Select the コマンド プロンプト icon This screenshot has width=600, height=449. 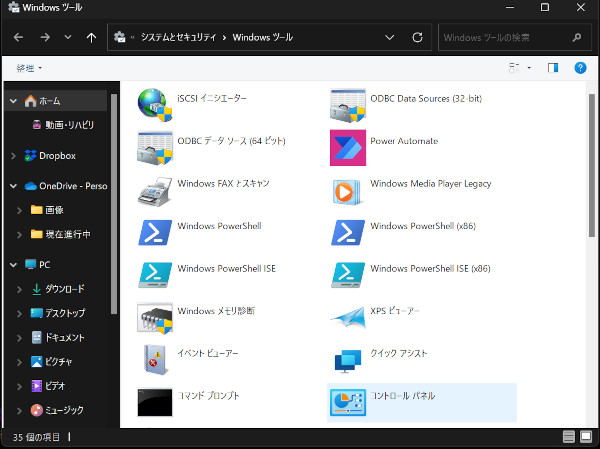[155, 402]
